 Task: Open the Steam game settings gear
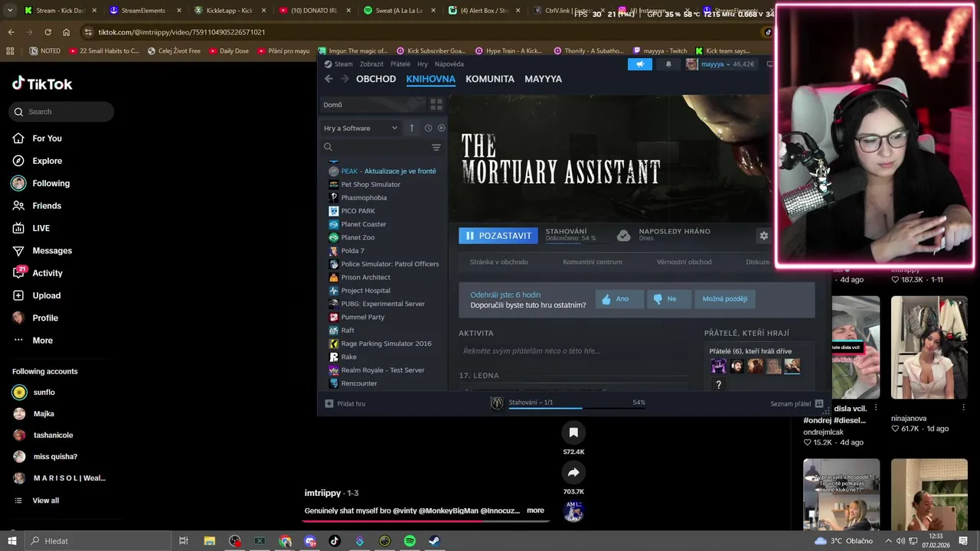[763, 236]
